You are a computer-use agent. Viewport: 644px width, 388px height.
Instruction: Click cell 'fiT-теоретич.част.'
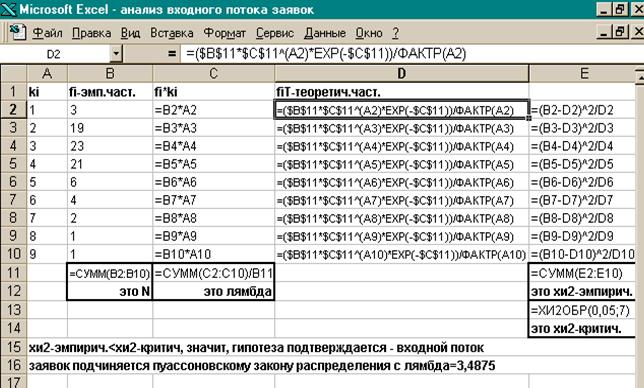[x=402, y=92]
